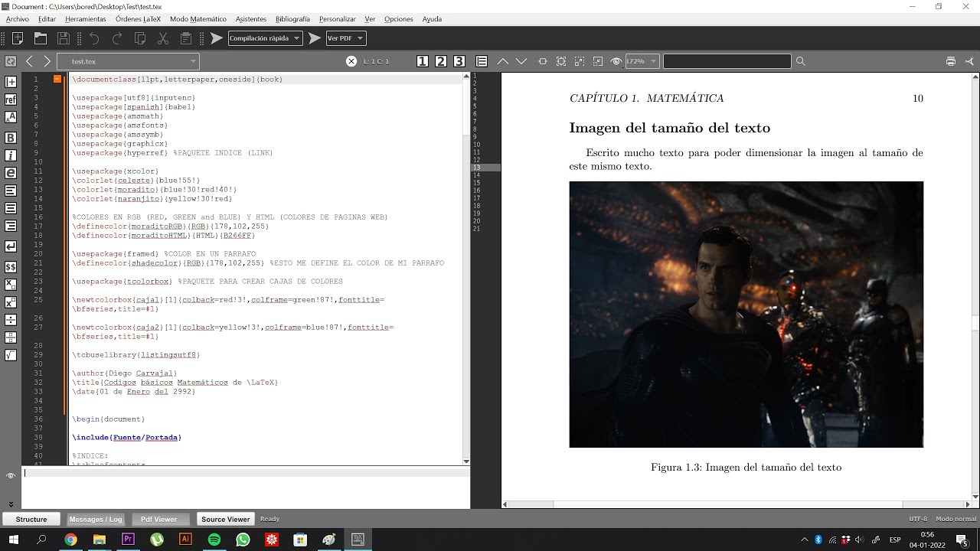Go to the previous document with left arrow
This screenshot has width=980, height=551.
29,61
